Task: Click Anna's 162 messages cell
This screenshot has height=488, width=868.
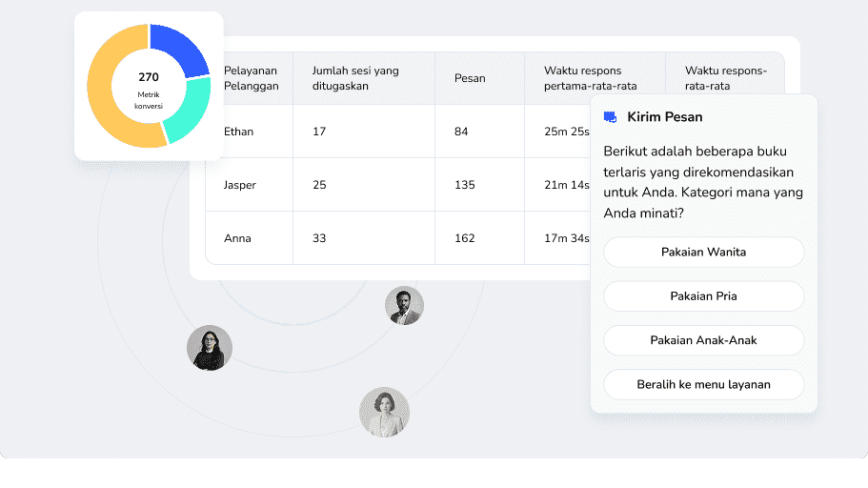Action: (x=464, y=238)
